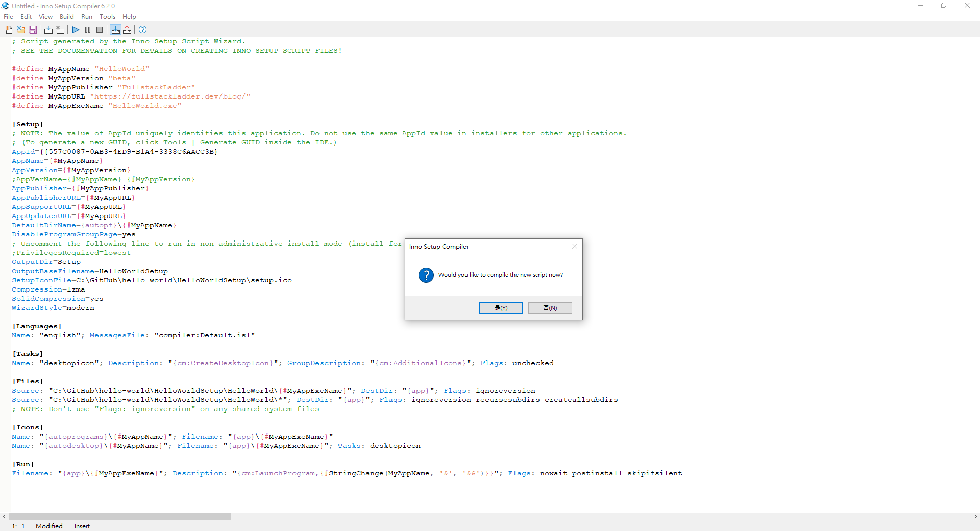
Task: Open the Tools menu
Action: pos(107,17)
